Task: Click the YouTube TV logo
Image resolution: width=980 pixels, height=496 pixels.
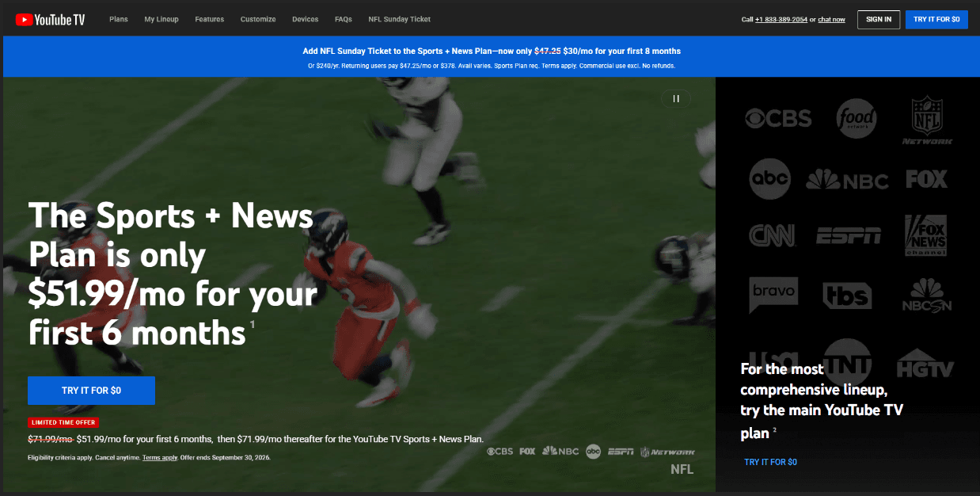Action: [50, 19]
